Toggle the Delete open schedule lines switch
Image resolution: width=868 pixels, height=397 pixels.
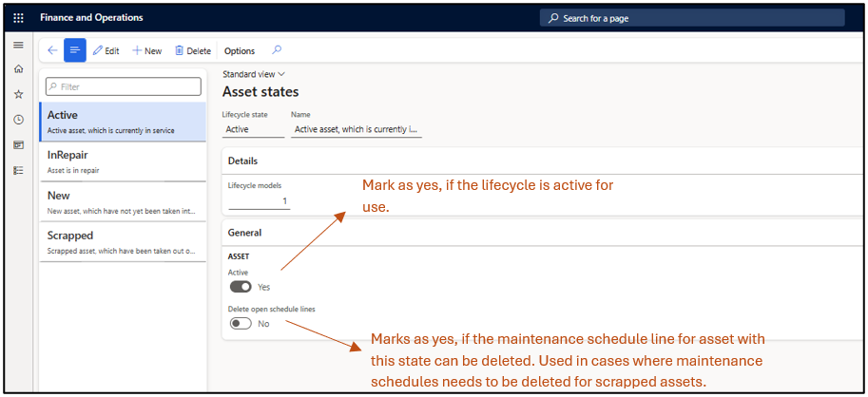pos(241,324)
